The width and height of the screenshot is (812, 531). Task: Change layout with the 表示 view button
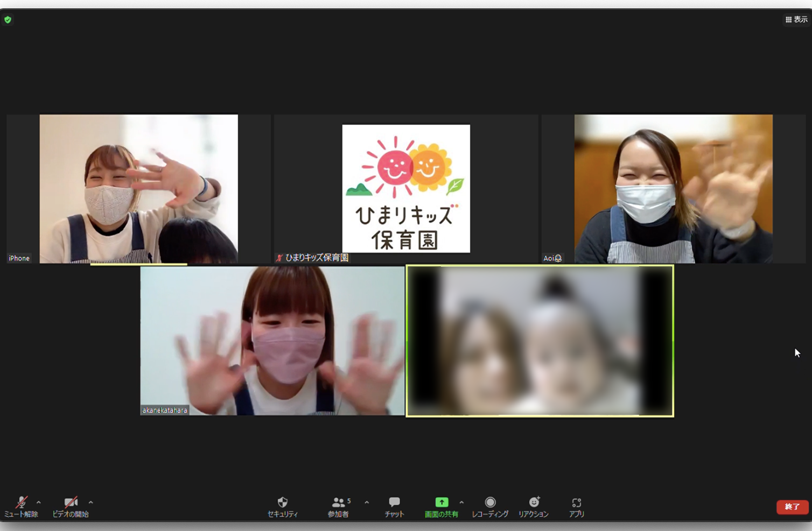point(796,19)
